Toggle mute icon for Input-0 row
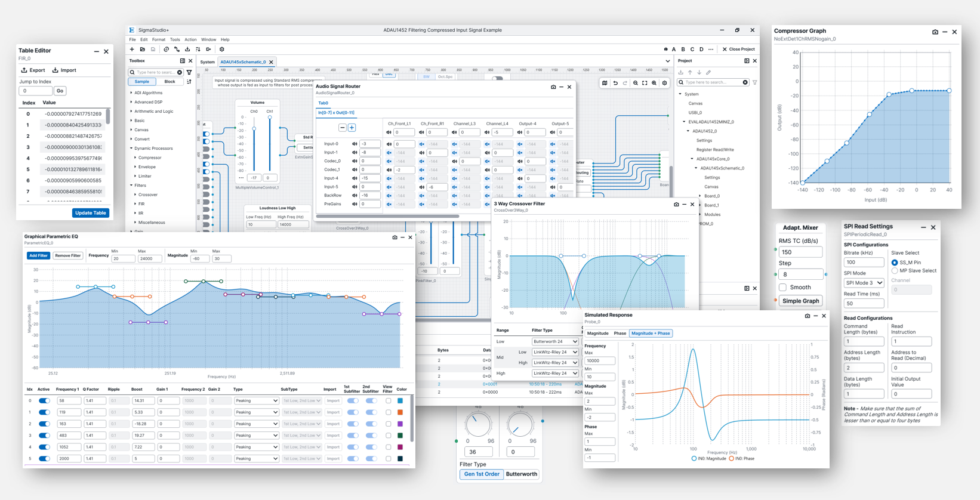Image resolution: width=980 pixels, height=500 pixels. (x=355, y=144)
